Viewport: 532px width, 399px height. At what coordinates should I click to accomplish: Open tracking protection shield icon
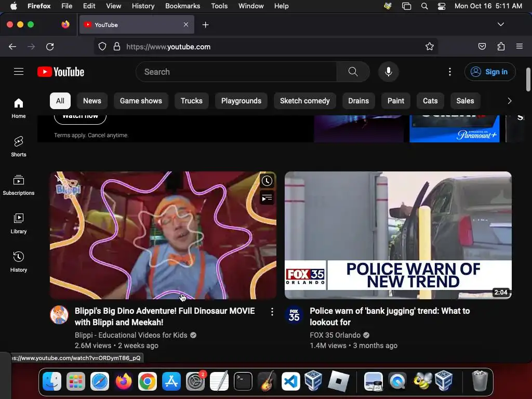pos(102,46)
